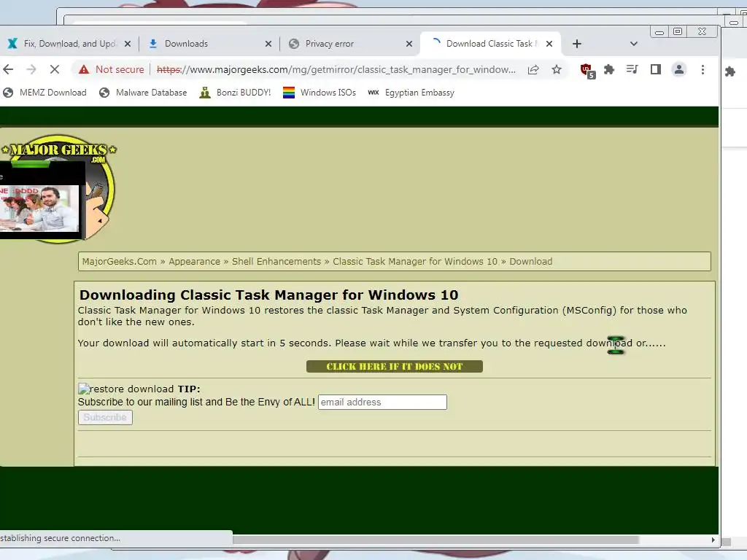Open Classic Task Manager for Windows 10 breadcrumb
The image size is (747, 560).
[415, 262]
